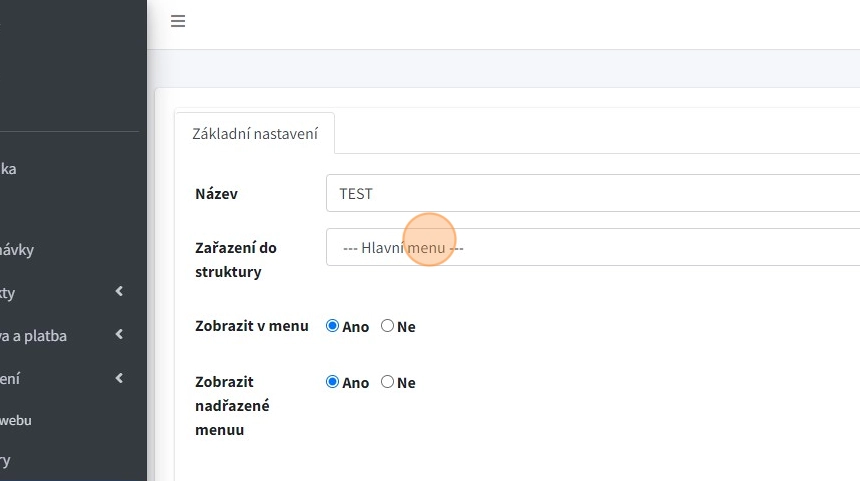Go to the sidebar sub-item ending 'webu'
The height and width of the screenshot is (481, 860).
(x=15, y=420)
